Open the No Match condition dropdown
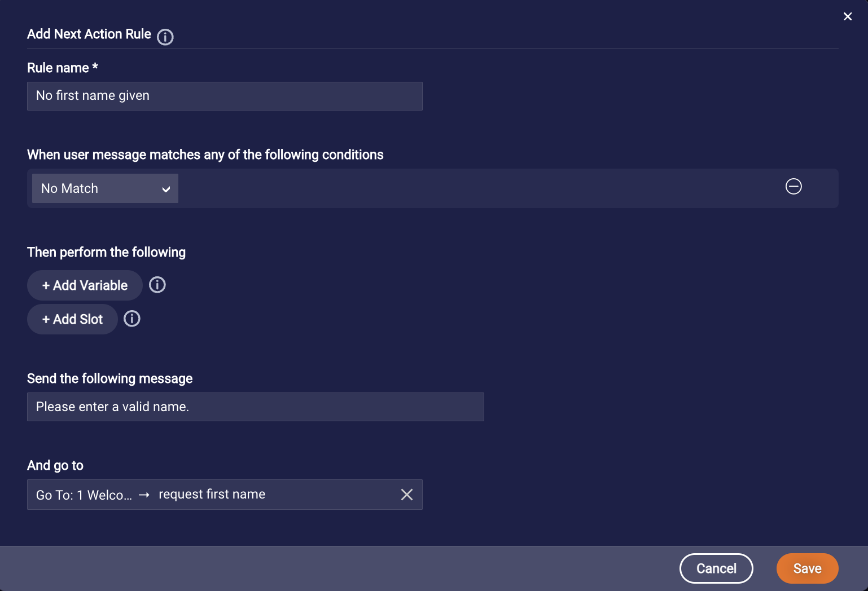The height and width of the screenshot is (591, 868). click(104, 188)
